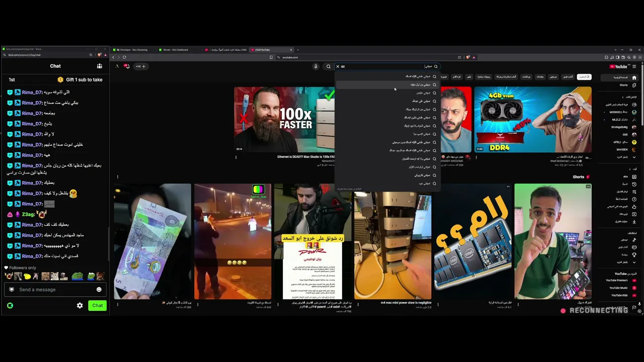Open Downloads icon in sidebar
Screen dimensions: 644x362
634,222
